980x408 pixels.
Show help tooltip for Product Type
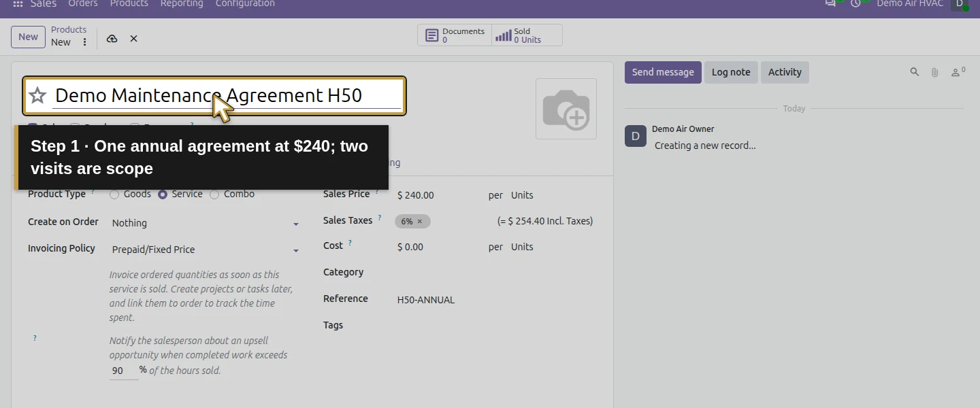pos(93,192)
